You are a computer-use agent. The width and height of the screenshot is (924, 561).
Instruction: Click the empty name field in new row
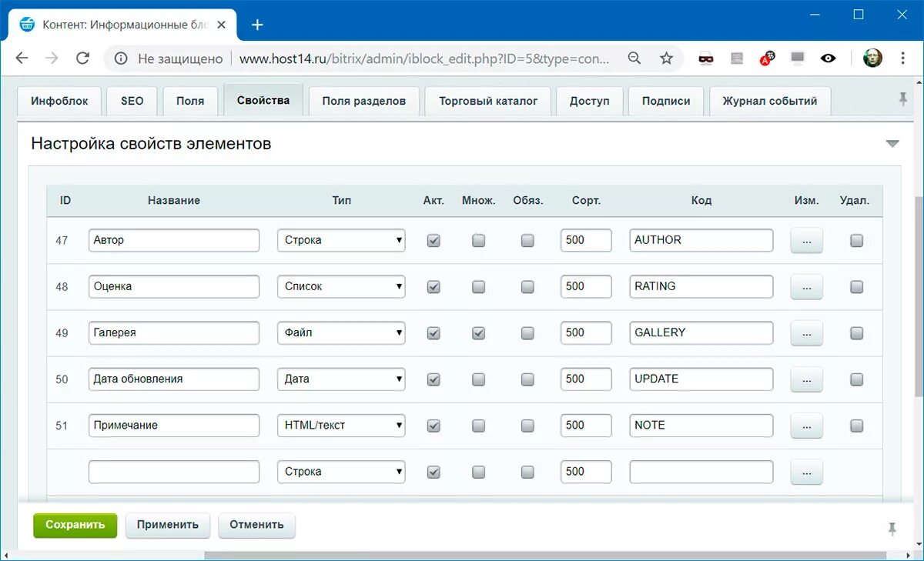pos(174,471)
